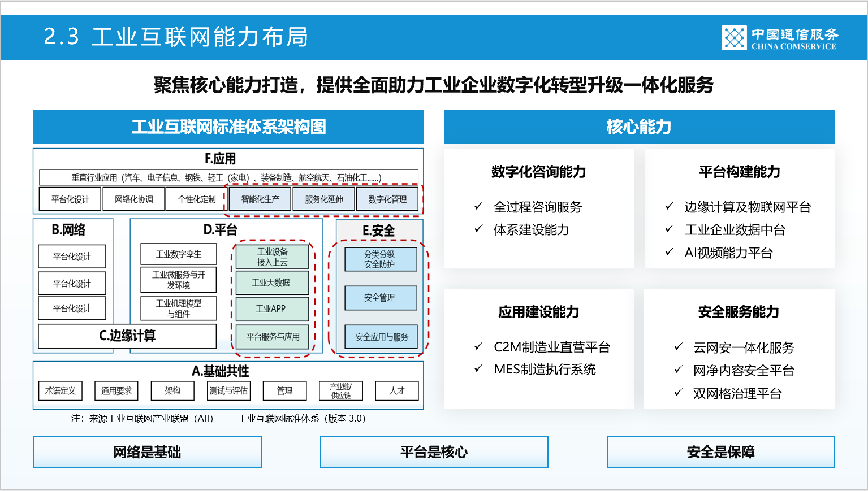Viewport: 868px width, 491px height.
Task: Select the 安全管理 box
Action: 381,298
